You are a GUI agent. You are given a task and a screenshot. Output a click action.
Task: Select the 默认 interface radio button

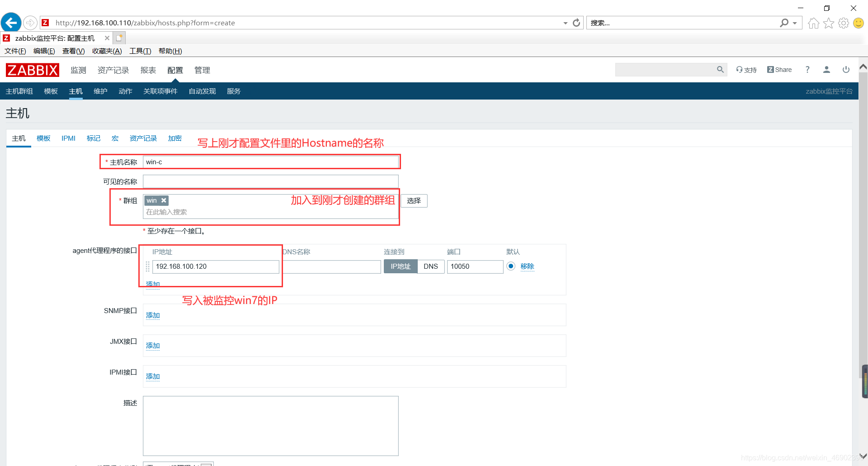(x=511, y=266)
